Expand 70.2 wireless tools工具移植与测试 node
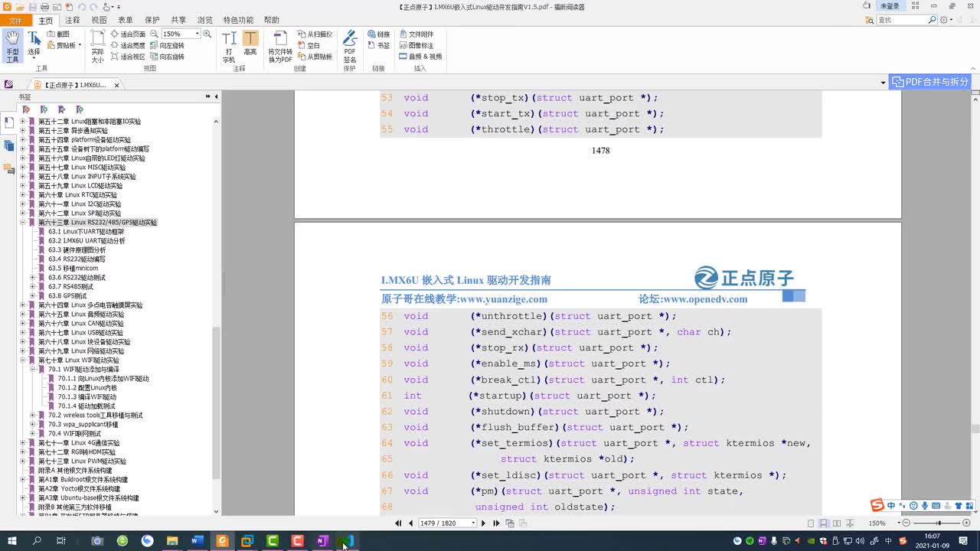Image resolution: width=980 pixels, height=551 pixels. pos(32,416)
